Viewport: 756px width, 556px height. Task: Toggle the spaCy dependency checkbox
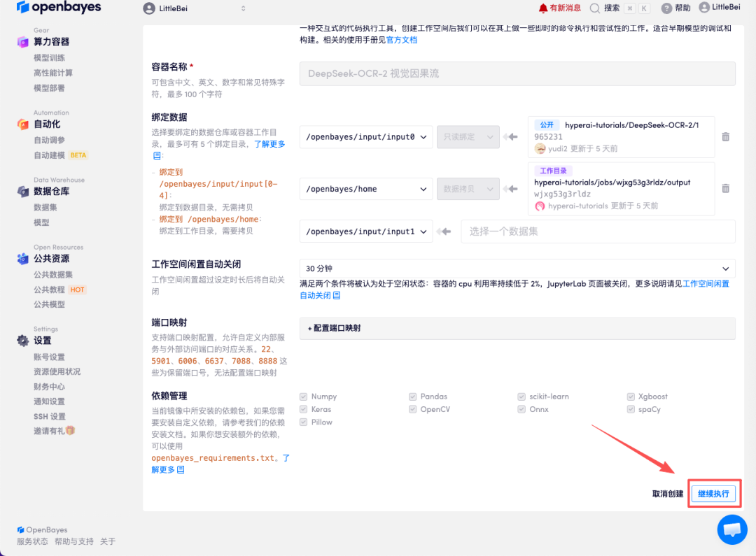click(x=631, y=410)
